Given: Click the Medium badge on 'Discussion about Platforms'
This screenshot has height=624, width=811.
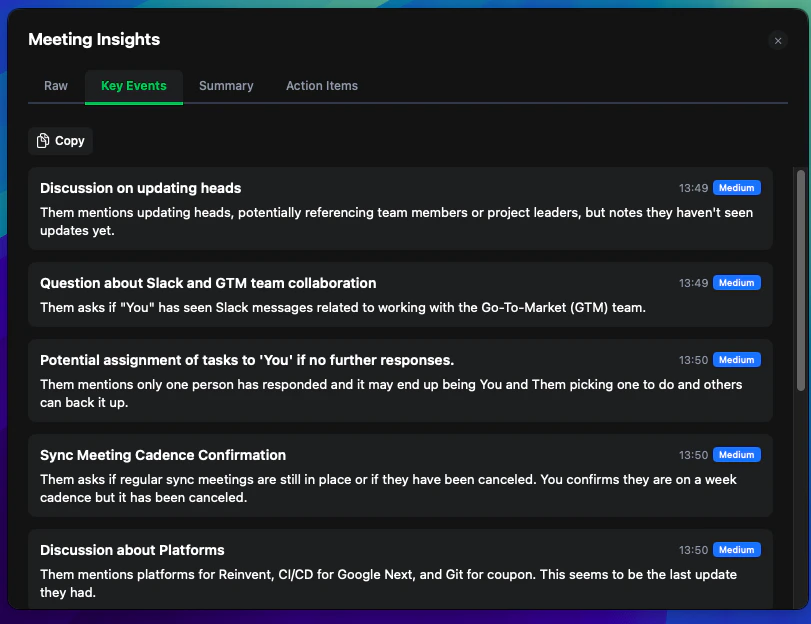Looking at the screenshot, I should point(736,549).
